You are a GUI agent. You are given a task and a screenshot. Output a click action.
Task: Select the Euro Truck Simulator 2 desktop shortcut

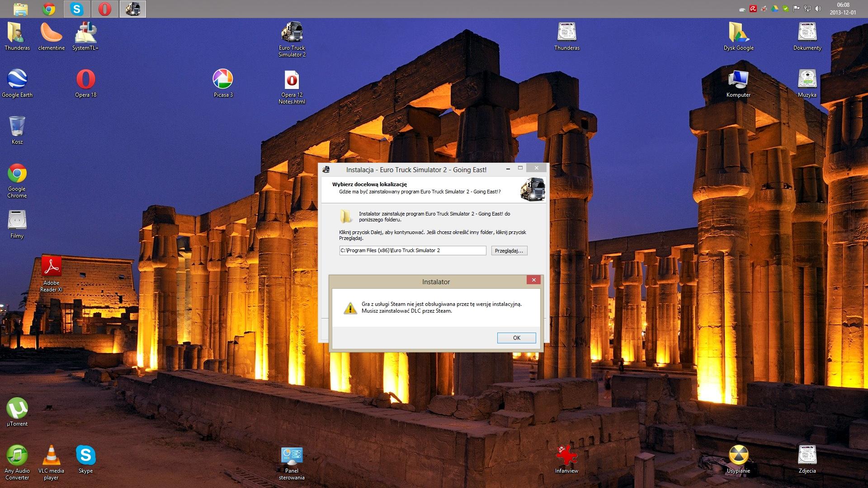pyautogui.click(x=292, y=39)
